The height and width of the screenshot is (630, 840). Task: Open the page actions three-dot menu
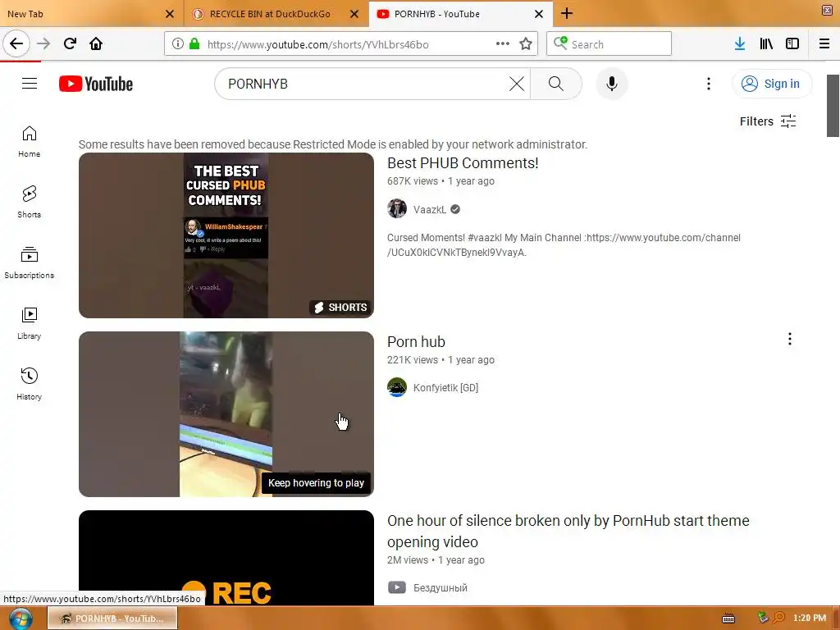pos(503,44)
